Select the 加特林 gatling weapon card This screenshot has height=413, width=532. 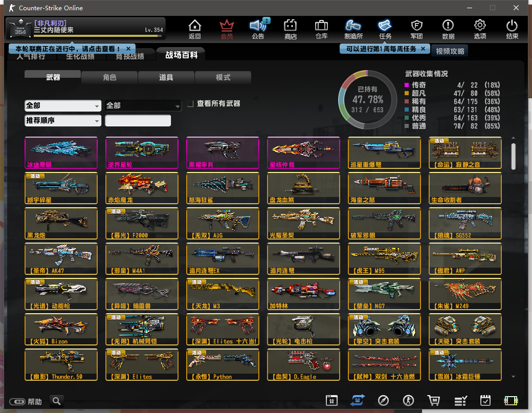pos(303,294)
